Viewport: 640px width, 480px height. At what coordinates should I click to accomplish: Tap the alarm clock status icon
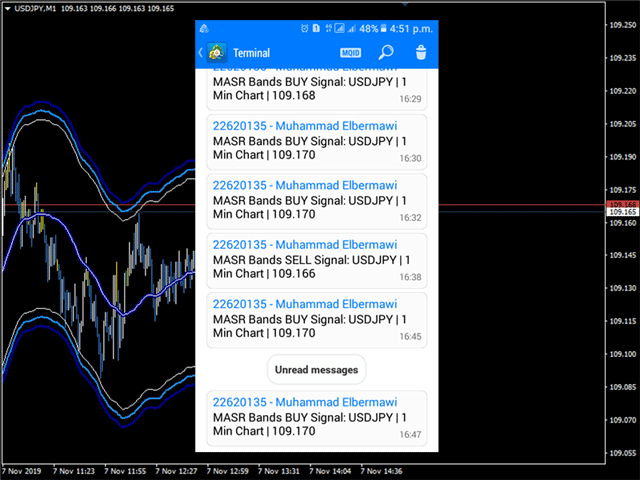pyautogui.click(x=304, y=29)
